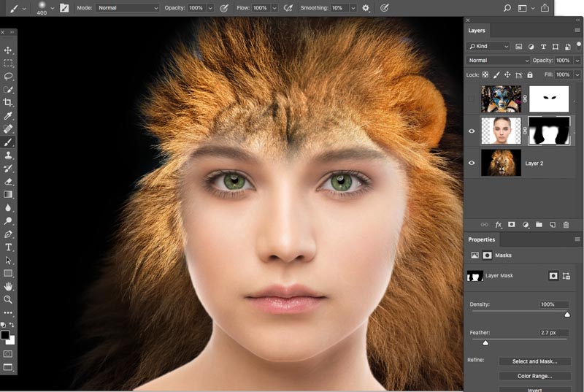
Task: Click the Properties panel tab
Action: click(x=482, y=239)
